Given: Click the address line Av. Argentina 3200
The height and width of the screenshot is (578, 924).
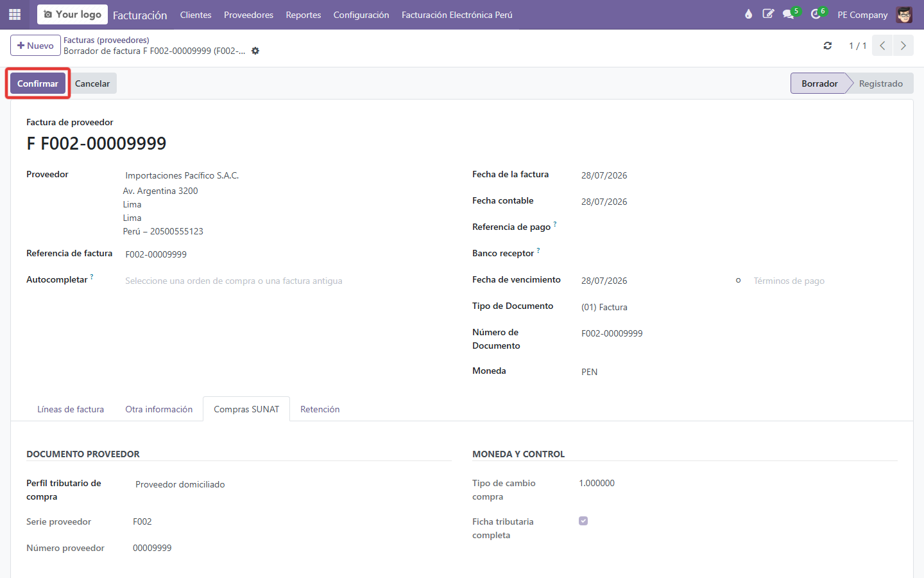Looking at the screenshot, I should click(160, 191).
